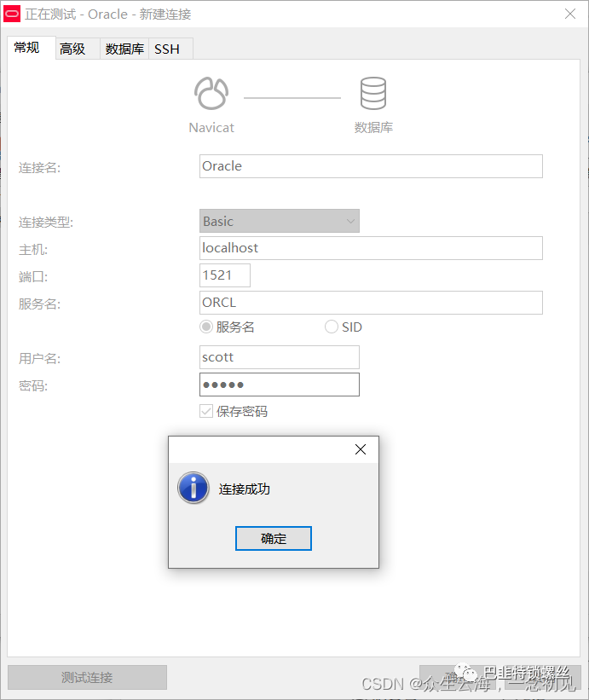
Task: Select the 服务名 radio button
Action: [206, 327]
